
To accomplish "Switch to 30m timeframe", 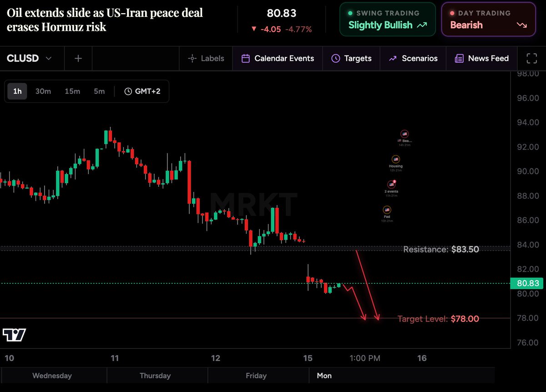I will (43, 91).
